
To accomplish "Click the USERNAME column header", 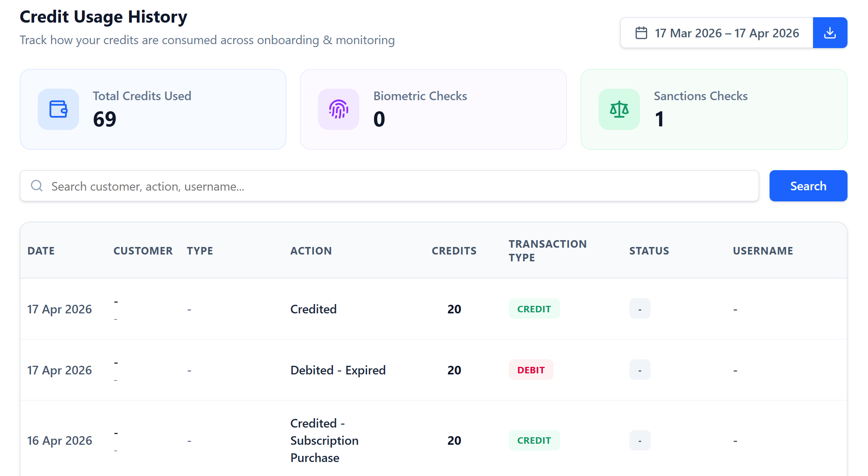I will (763, 251).
